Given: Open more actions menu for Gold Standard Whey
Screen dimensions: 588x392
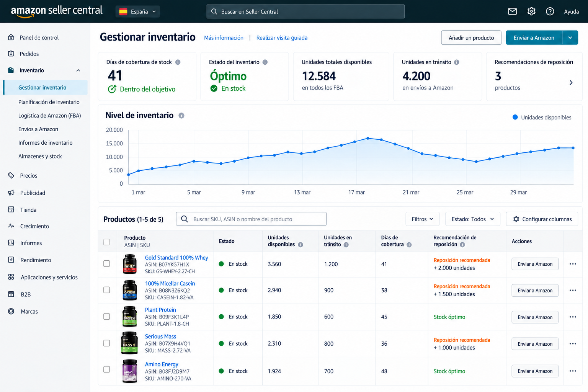Looking at the screenshot, I should tap(573, 264).
